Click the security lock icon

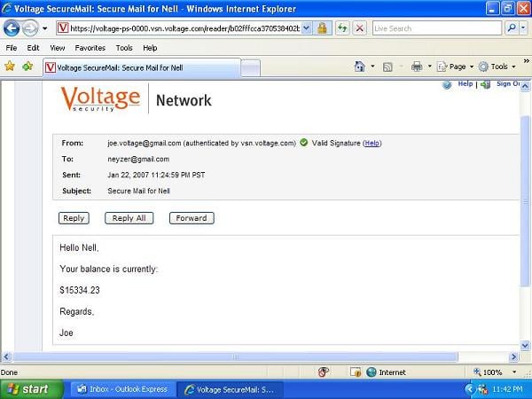tap(322, 28)
